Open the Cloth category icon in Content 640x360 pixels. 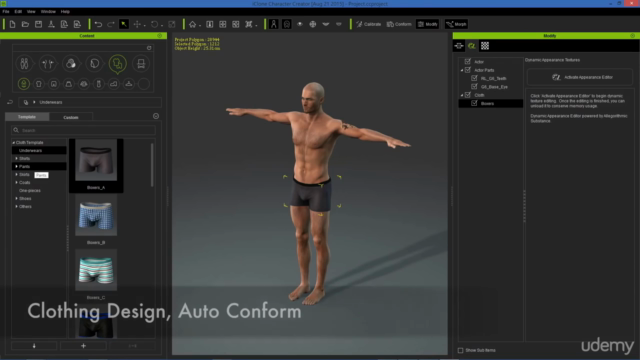point(118,64)
